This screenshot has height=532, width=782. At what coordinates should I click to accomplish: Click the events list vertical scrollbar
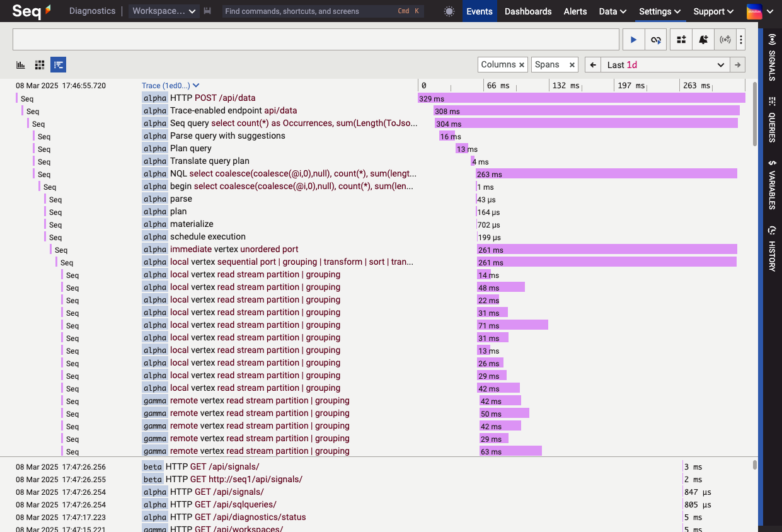pos(755,465)
